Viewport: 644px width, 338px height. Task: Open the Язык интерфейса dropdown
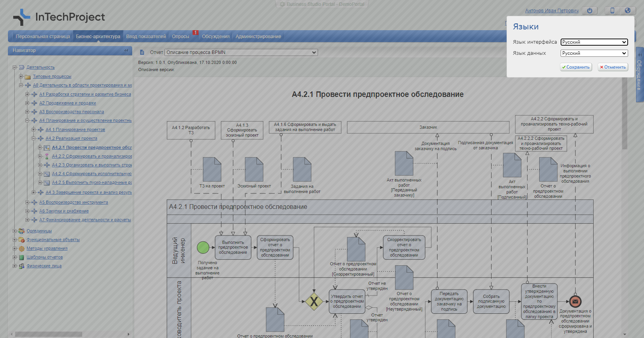[x=594, y=42]
